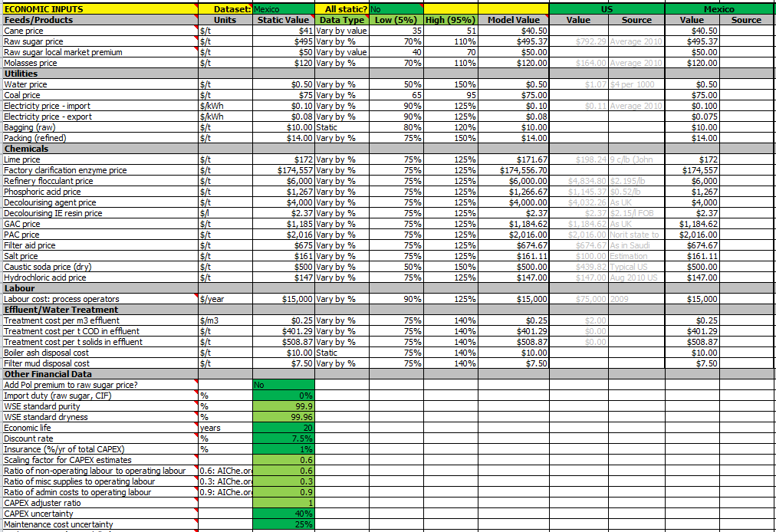Click the $/kWh unit for Electricity price - import
776x532 pixels.
[x=225, y=106]
